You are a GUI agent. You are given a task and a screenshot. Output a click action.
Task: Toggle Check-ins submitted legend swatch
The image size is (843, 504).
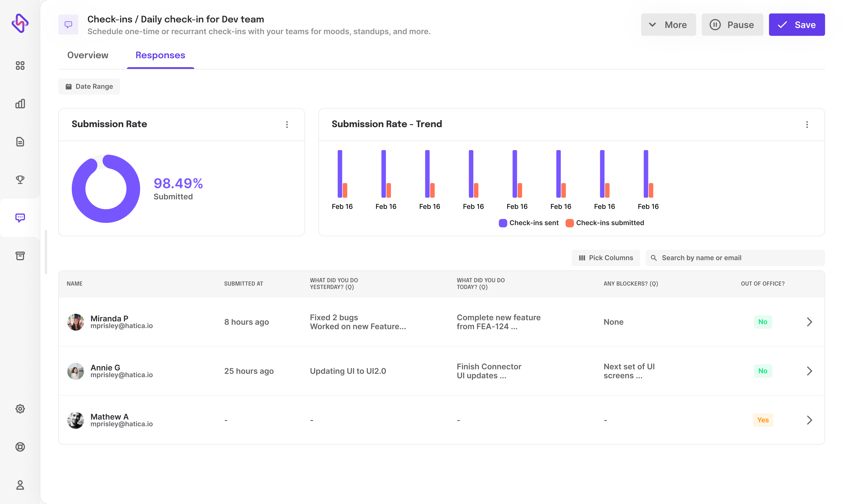point(569,223)
